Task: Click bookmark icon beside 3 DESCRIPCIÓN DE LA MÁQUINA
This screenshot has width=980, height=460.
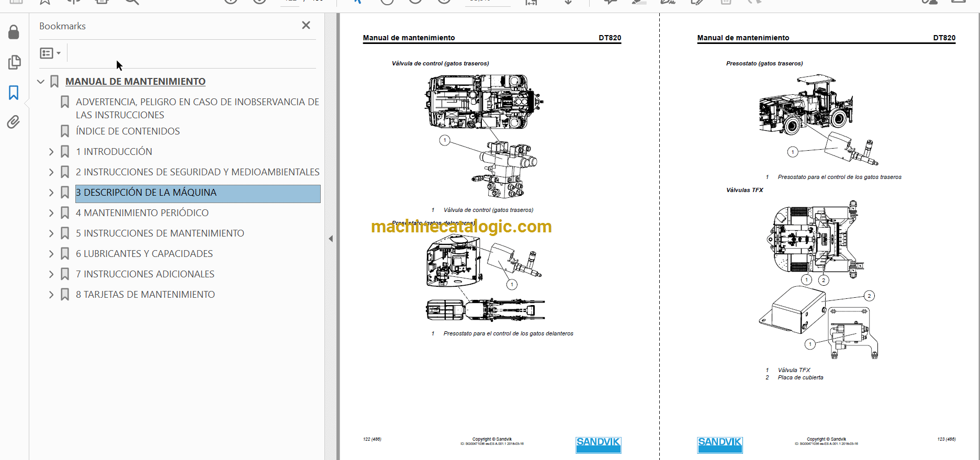Action: click(x=65, y=193)
